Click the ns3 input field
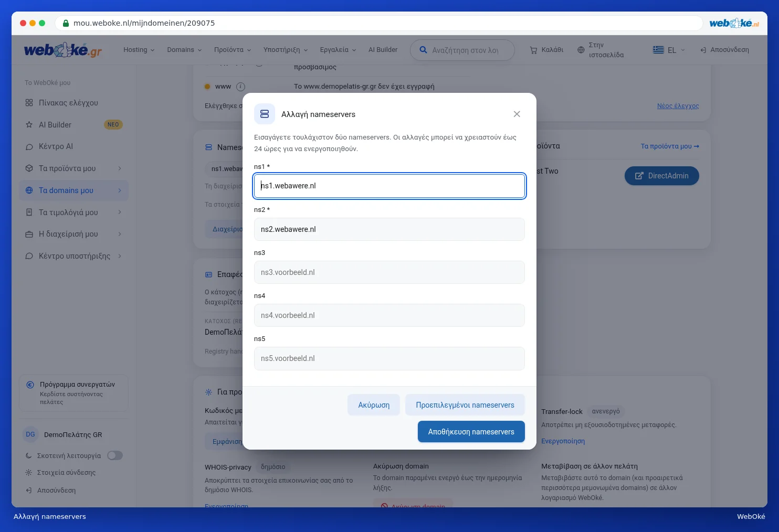This screenshot has width=779, height=532. (x=389, y=272)
